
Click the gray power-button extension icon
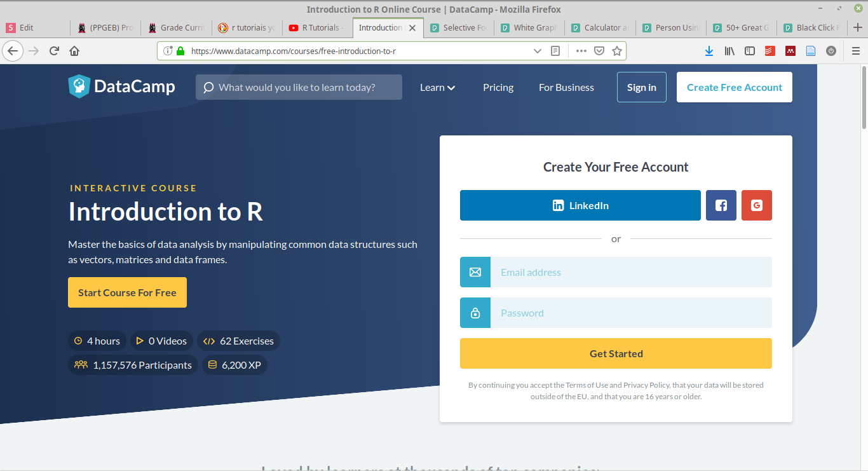click(x=831, y=51)
